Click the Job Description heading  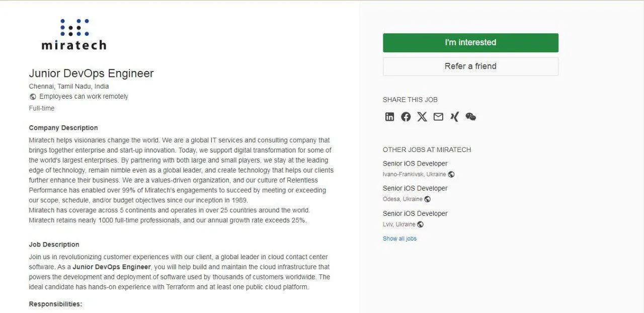pos(54,245)
